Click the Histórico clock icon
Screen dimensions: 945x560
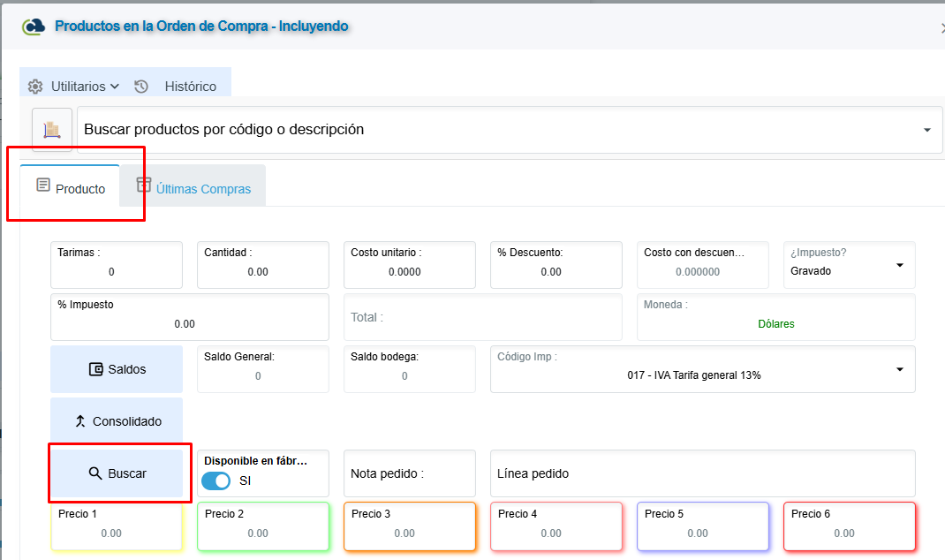pyautogui.click(x=141, y=87)
